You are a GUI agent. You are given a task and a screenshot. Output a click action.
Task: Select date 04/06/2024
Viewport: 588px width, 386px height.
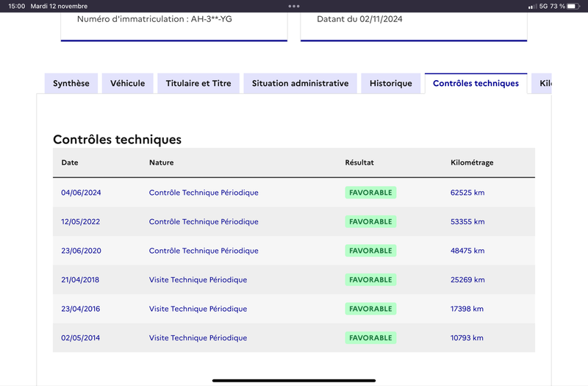[x=81, y=193]
